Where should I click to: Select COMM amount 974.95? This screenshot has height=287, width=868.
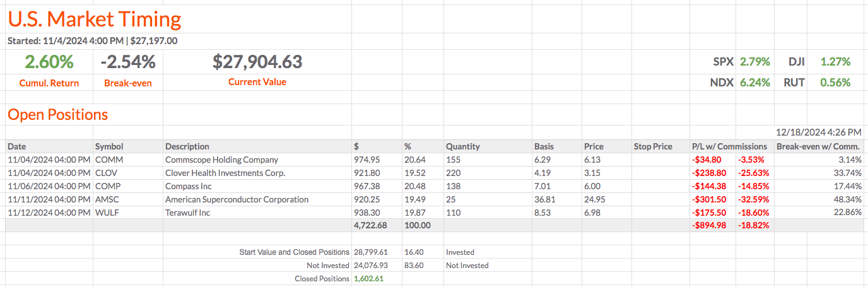pyautogui.click(x=367, y=160)
